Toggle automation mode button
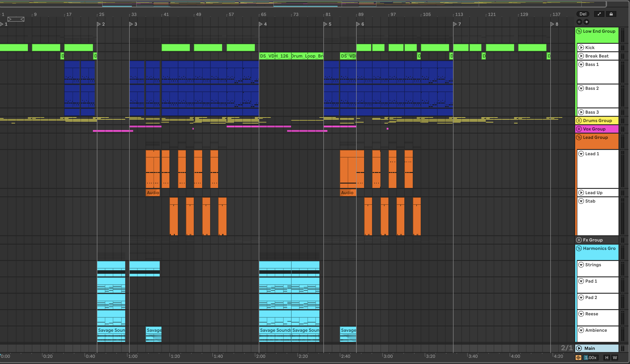The image size is (630, 364). click(x=599, y=14)
